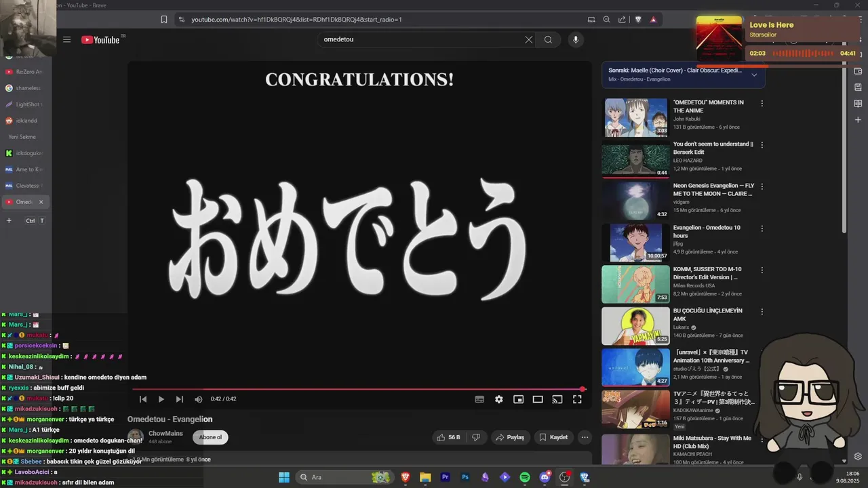Image resolution: width=868 pixels, height=488 pixels.
Task: Subscribe with the Abone ol button
Action: tap(210, 437)
